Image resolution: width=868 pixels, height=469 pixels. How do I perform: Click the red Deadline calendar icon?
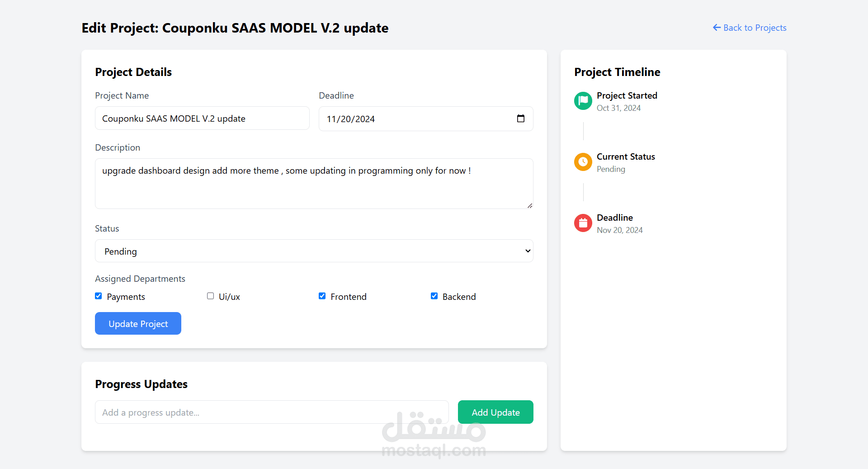pyautogui.click(x=583, y=223)
